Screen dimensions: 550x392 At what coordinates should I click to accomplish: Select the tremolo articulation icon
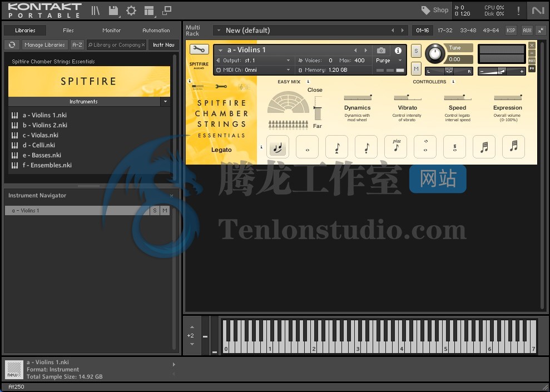pyautogui.click(x=454, y=147)
